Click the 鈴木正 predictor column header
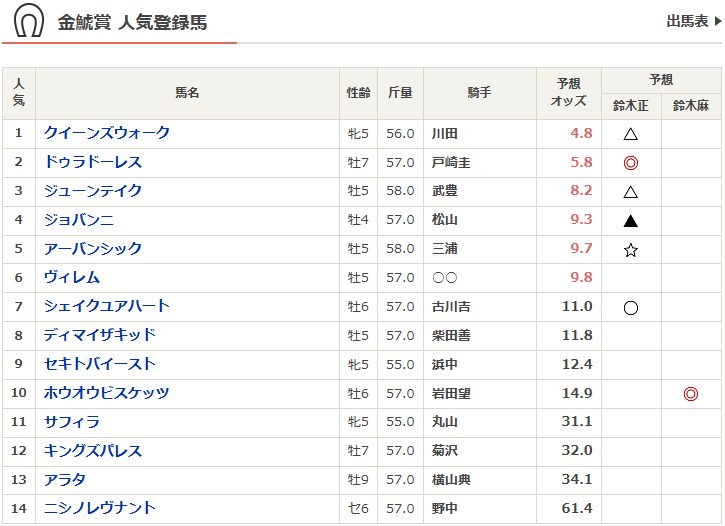This screenshot has width=725, height=526. point(630,105)
